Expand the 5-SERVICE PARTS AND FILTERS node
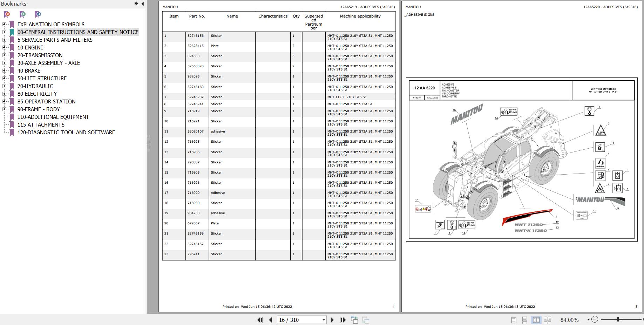 [x=4, y=40]
